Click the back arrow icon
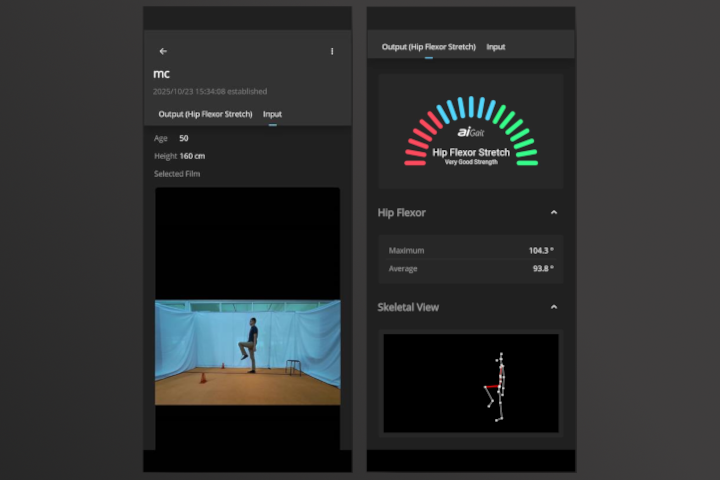720x480 pixels. pyautogui.click(x=163, y=51)
